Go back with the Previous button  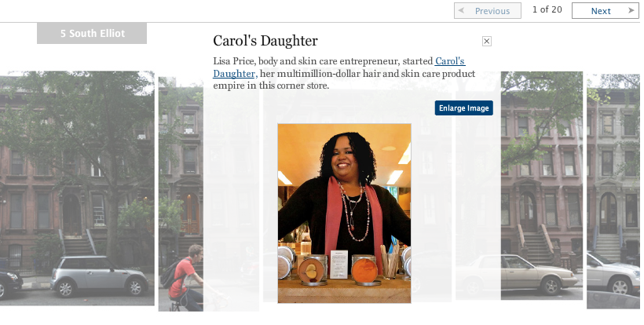(488, 11)
